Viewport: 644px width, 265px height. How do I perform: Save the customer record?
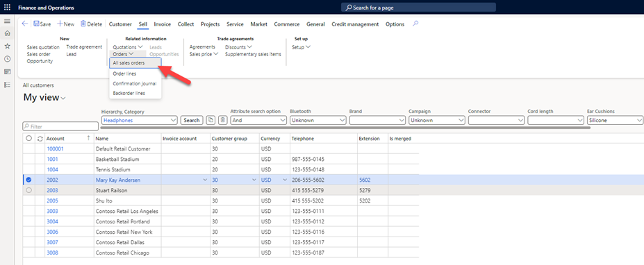tap(42, 24)
